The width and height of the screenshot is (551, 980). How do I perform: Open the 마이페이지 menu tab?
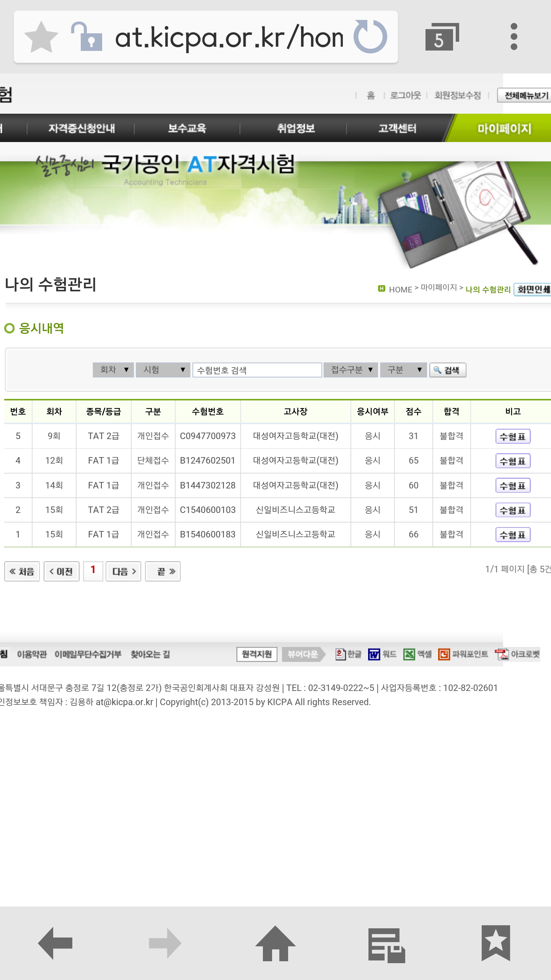pos(504,129)
